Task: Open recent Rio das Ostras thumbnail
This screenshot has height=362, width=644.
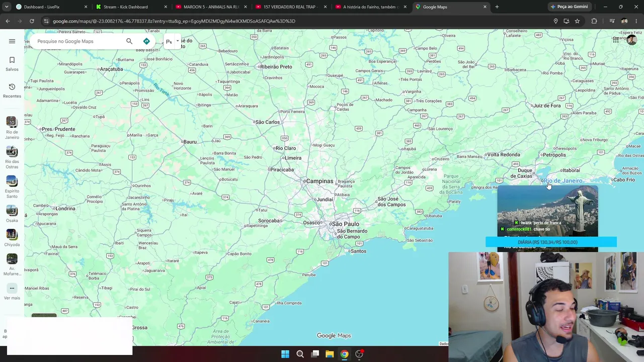Action: tap(12, 151)
